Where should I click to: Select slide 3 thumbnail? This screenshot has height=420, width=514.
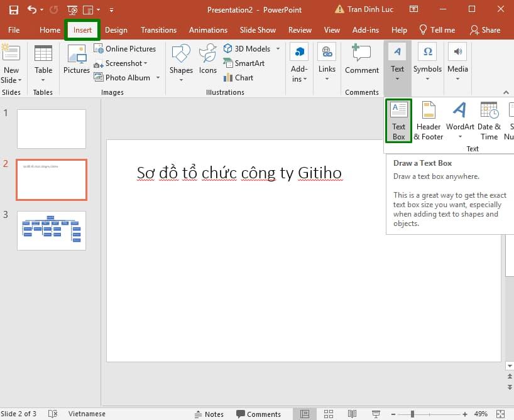click(x=51, y=230)
